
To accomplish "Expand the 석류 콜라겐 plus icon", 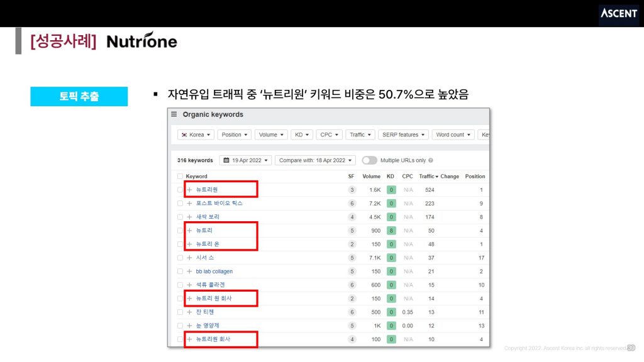I will click(189, 285).
